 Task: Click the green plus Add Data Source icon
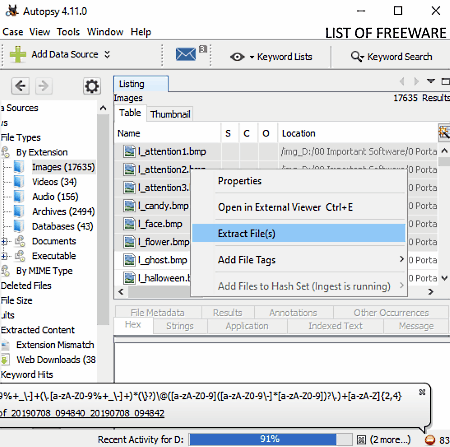coord(18,54)
